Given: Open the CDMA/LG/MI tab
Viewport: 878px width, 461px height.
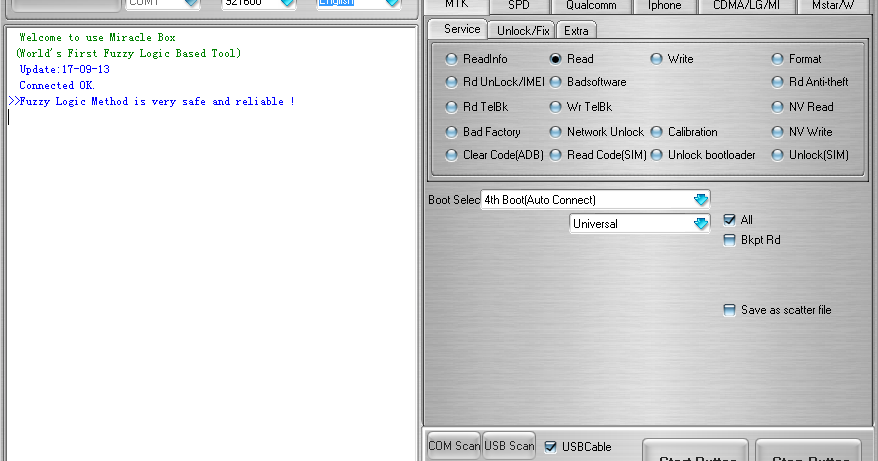Looking at the screenshot, I should [746, 6].
